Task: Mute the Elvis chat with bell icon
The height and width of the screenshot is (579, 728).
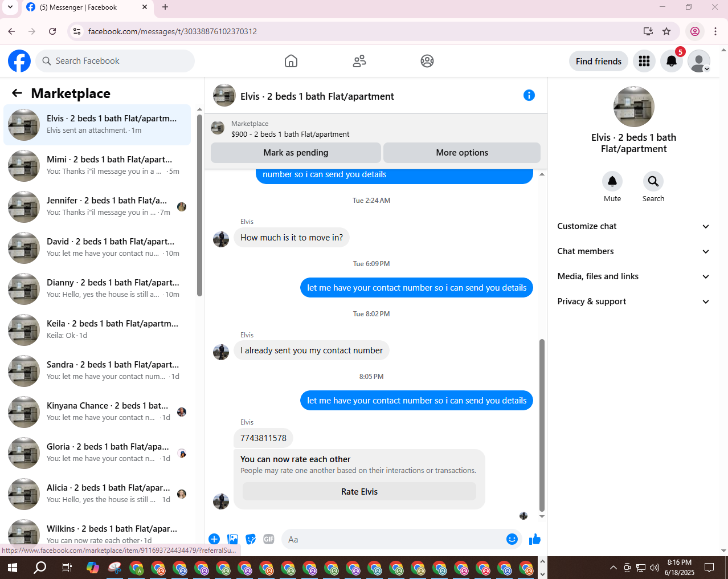Action: 612,181
